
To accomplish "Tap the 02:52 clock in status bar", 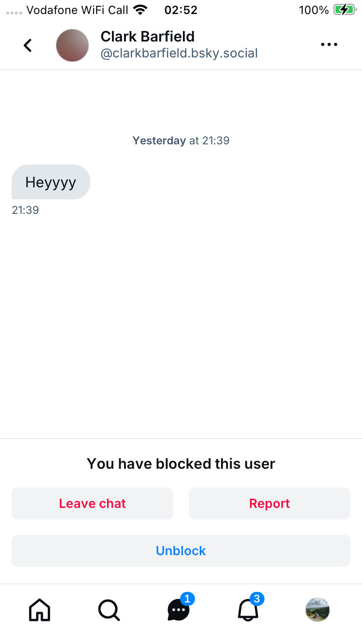I will (181, 10).
